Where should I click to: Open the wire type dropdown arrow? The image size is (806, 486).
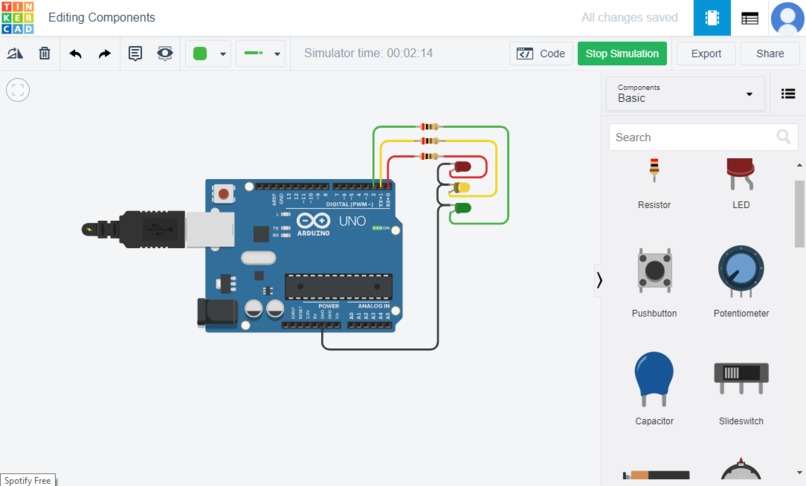tap(277, 53)
